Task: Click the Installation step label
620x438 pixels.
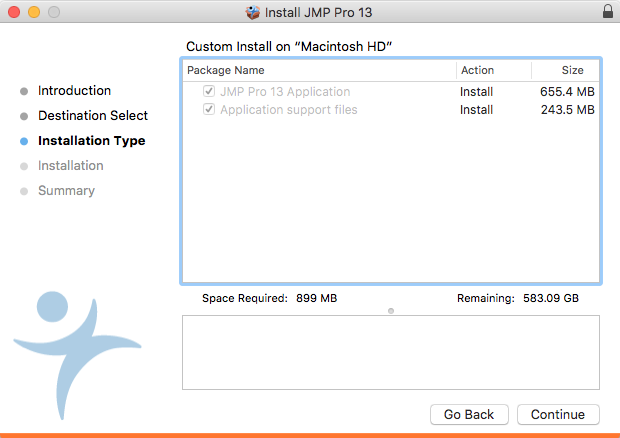Action: 71,166
